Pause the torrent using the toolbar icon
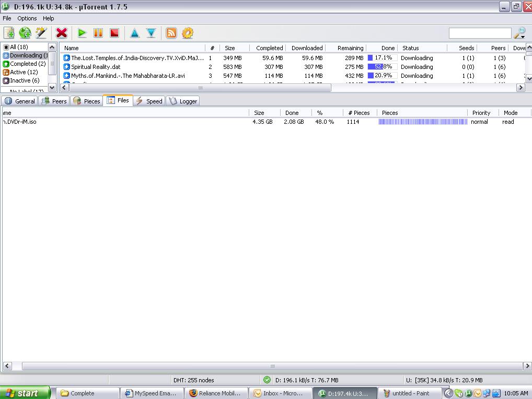This screenshot has height=399, width=532. [x=98, y=33]
